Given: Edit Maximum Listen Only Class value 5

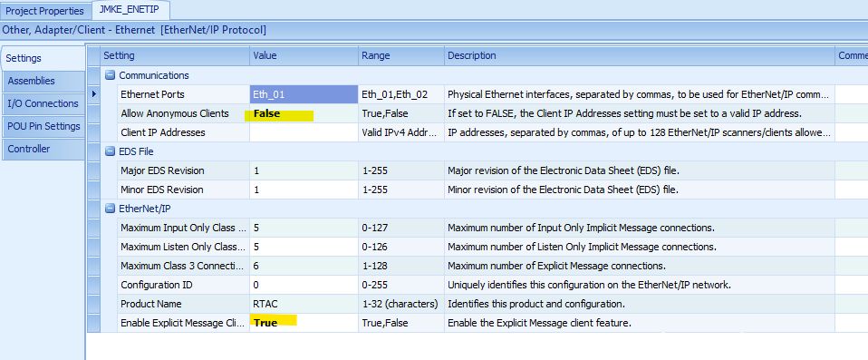Looking at the screenshot, I should (304, 247).
